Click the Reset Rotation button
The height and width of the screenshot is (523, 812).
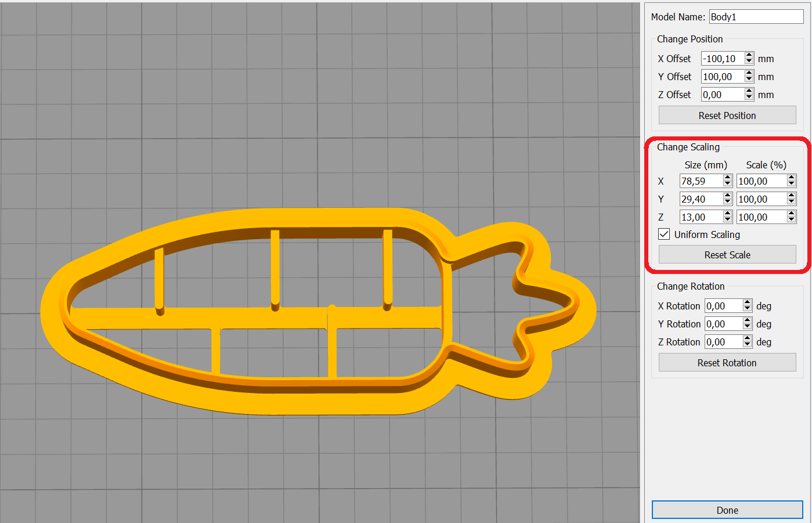pyautogui.click(x=727, y=363)
